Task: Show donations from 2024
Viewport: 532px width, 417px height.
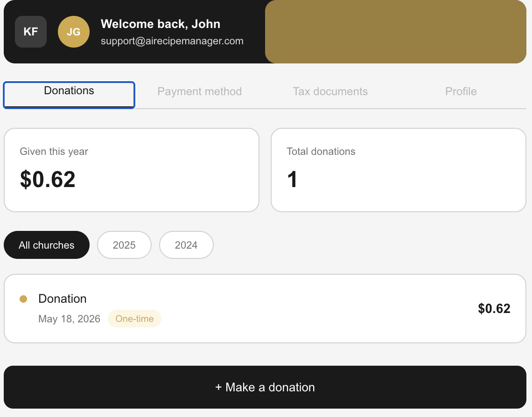Action: tap(186, 245)
